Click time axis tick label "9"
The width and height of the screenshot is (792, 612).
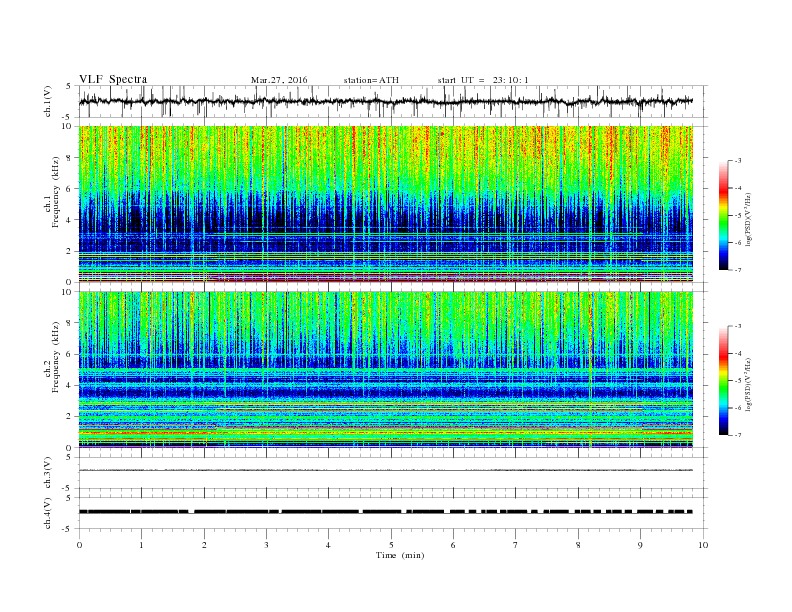tap(640, 545)
